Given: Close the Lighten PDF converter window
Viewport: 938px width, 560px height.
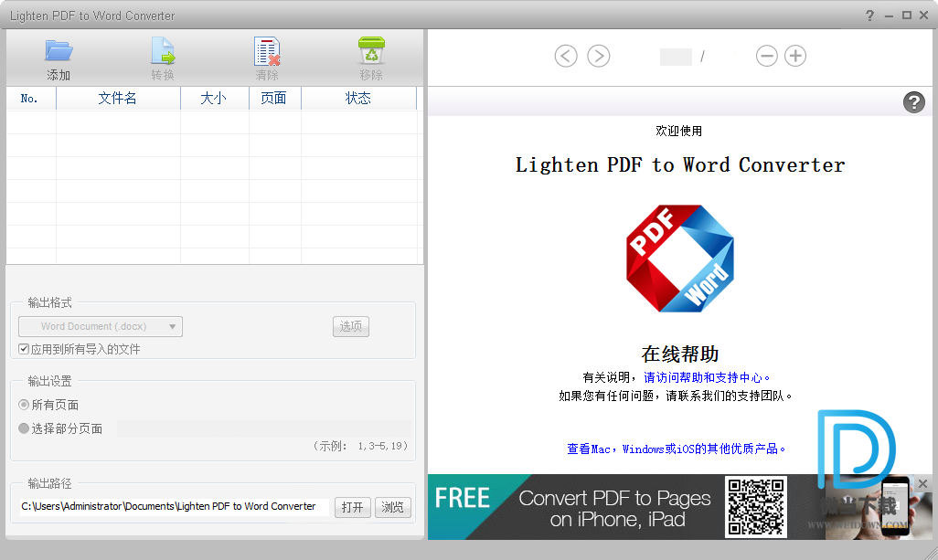Looking at the screenshot, I should pyautogui.click(x=923, y=16).
